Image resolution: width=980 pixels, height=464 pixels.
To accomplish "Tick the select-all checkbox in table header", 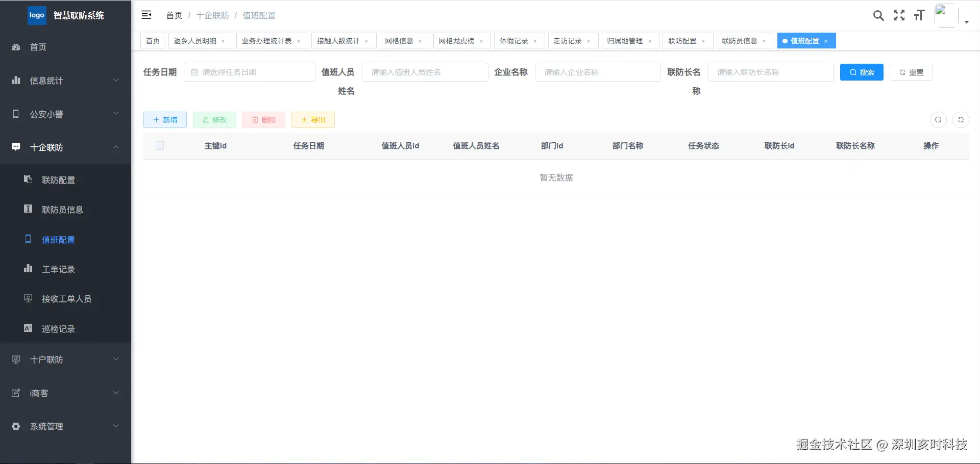I will tap(160, 146).
